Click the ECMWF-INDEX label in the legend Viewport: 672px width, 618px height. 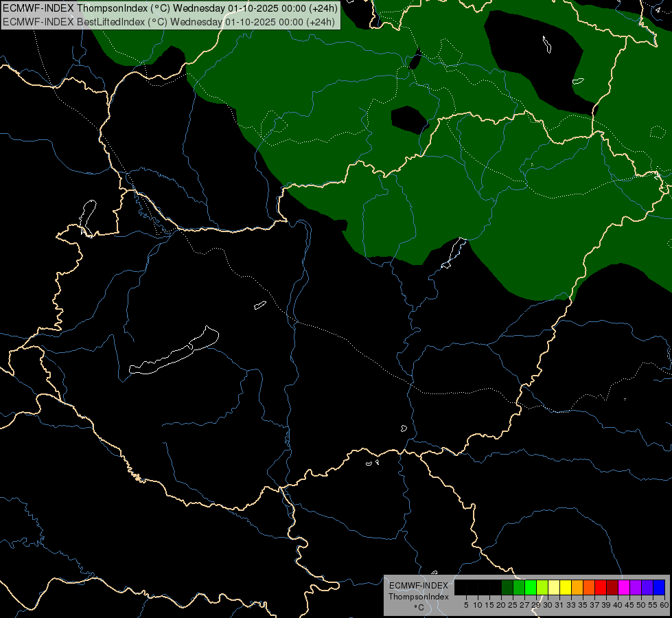pyautogui.click(x=419, y=586)
